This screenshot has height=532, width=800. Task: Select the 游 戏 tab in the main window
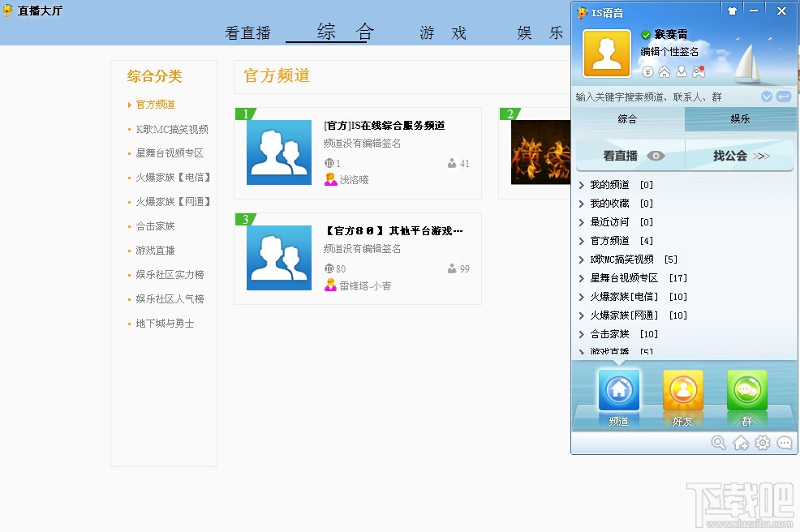coord(442,33)
